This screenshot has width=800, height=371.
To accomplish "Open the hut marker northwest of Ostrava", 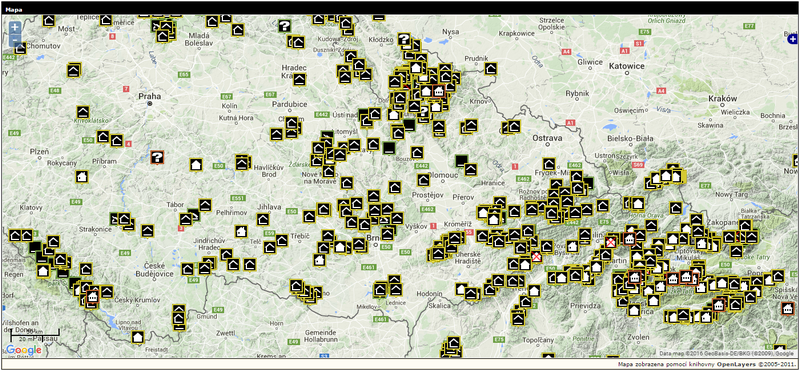I will coord(514,126).
